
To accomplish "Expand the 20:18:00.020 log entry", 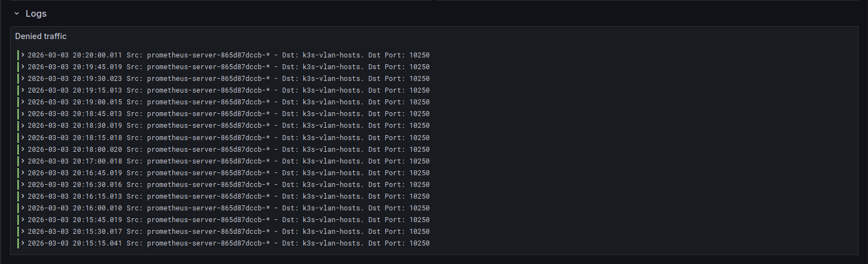I will tap(23, 149).
